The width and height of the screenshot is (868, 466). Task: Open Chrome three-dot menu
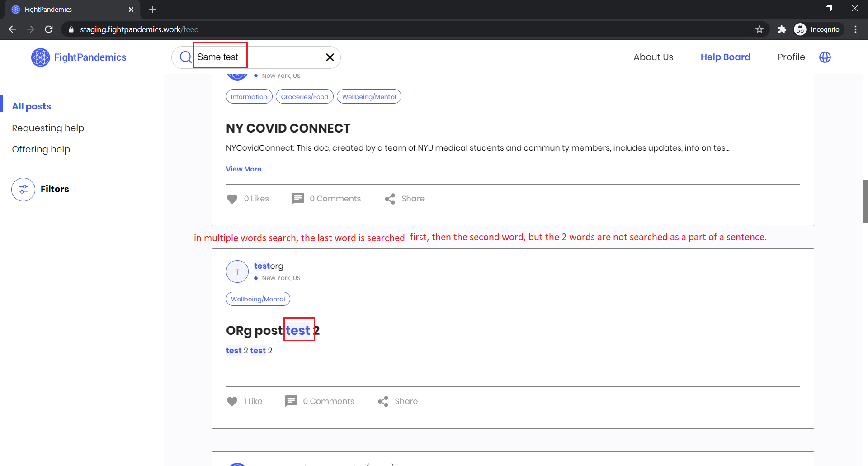pyautogui.click(x=855, y=29)
